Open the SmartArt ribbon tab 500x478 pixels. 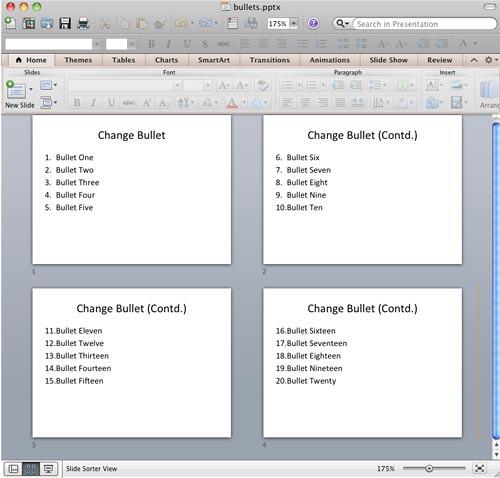click(214, 60)
